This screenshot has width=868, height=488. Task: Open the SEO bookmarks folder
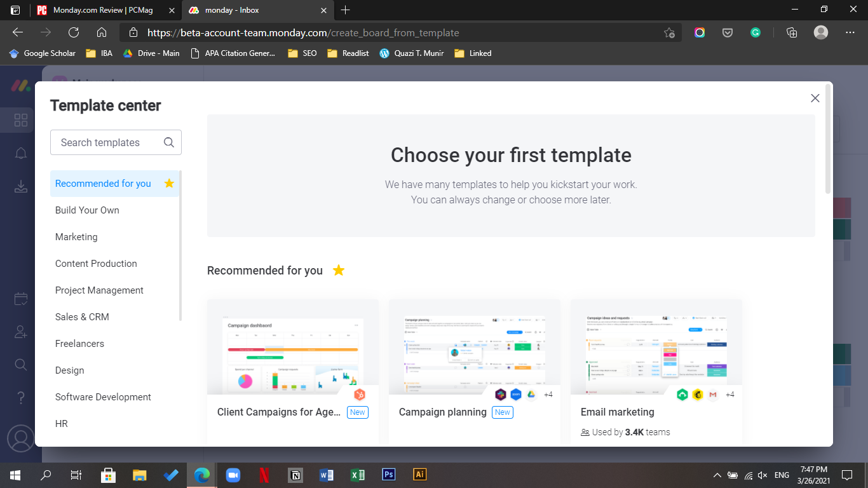[x=302, y=53]
